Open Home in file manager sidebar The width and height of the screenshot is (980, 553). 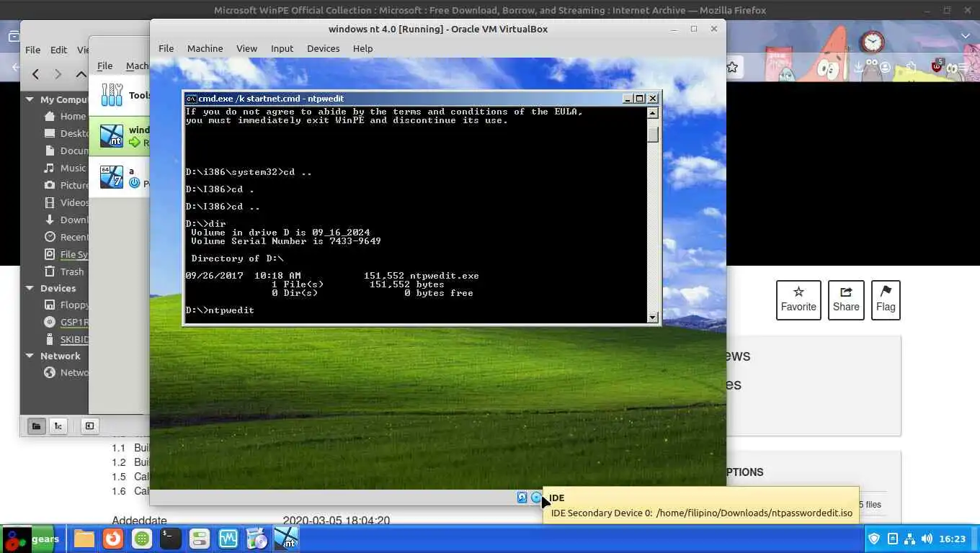click(x=65, y=116)
